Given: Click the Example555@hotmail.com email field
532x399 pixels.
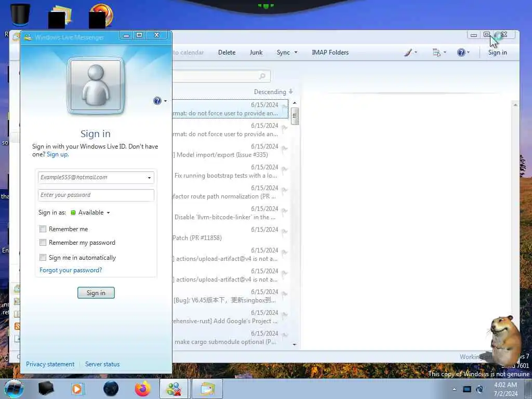Looking at the screenshot, I should coord(96,178).
